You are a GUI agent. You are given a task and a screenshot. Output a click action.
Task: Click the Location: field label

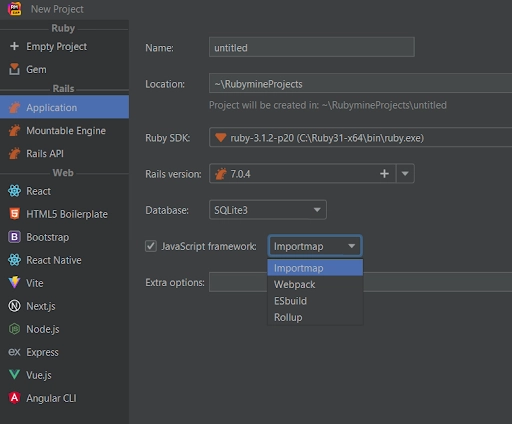[x=165, y=84]
